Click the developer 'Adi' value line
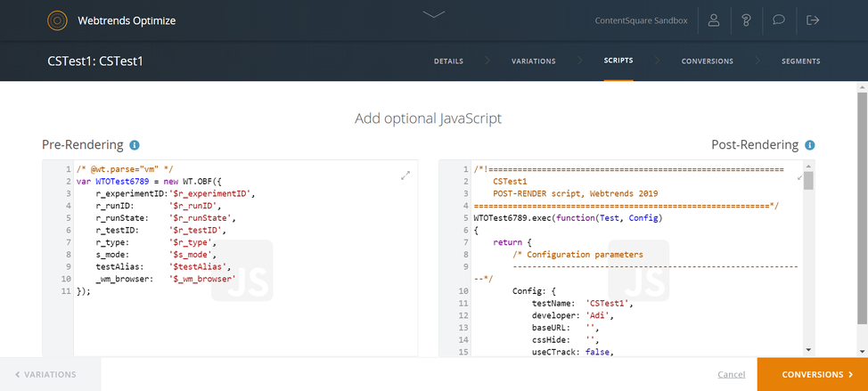 pyautogui.click(x=574, y=315)
